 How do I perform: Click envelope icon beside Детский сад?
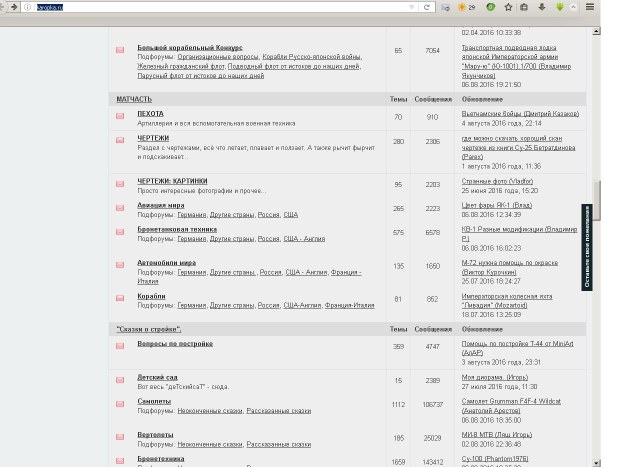coord(120,380)
